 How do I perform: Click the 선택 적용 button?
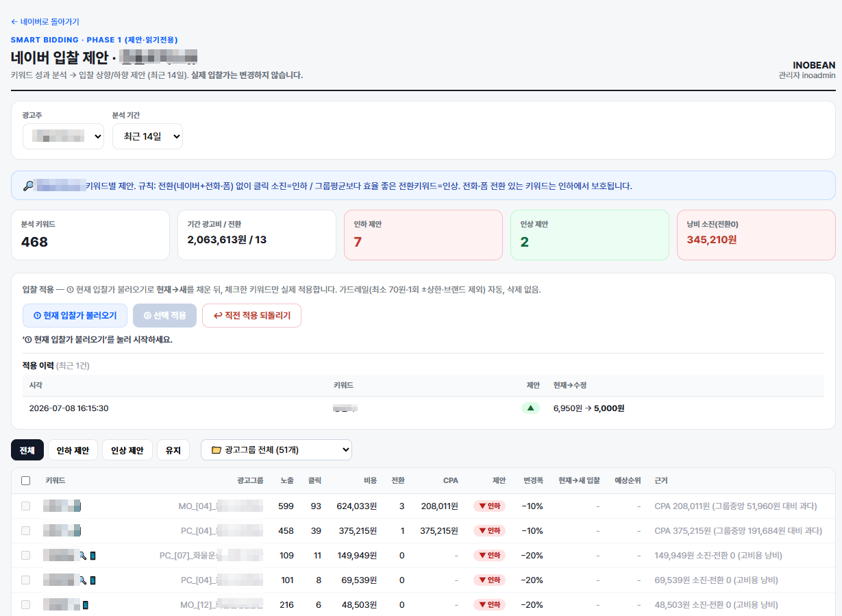coord(164,316)
